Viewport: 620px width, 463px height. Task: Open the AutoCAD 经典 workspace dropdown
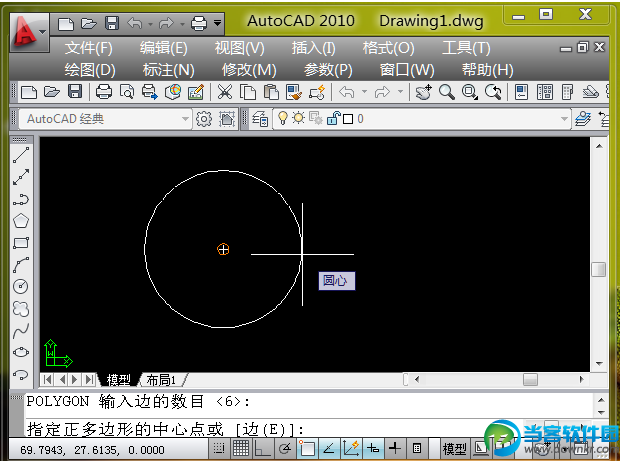click(x=185, y=119)
